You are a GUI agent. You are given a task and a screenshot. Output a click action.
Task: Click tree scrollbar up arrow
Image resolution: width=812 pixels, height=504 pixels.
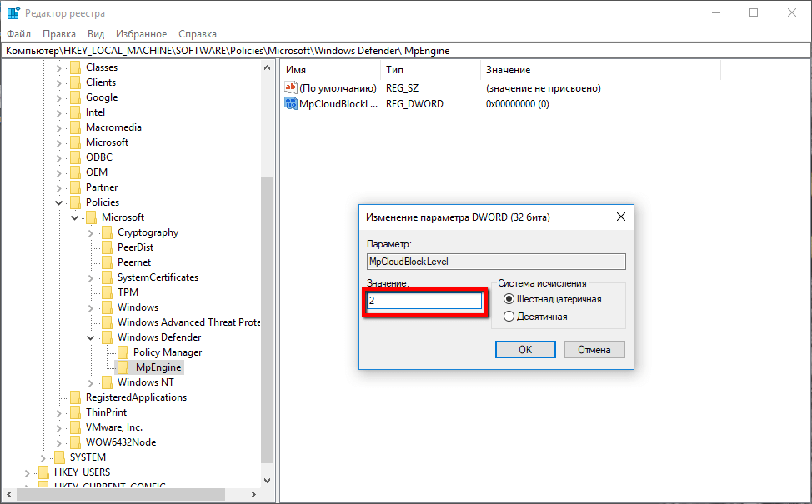pos(267,67)
